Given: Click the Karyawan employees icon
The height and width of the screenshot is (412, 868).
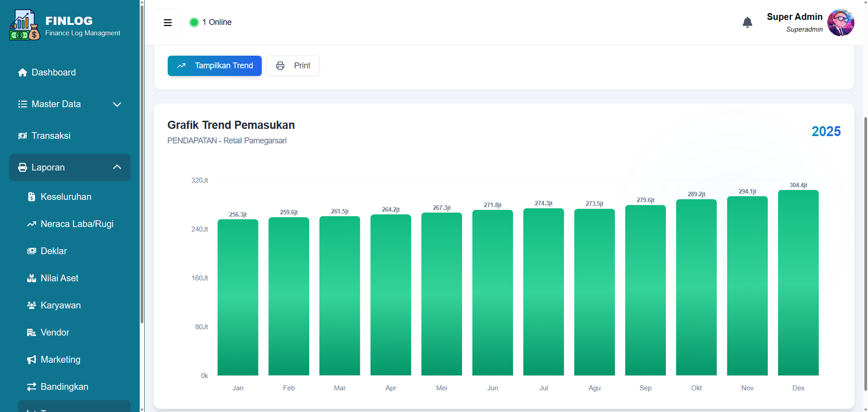Looking at the screenshot, I should coord(31,305).
